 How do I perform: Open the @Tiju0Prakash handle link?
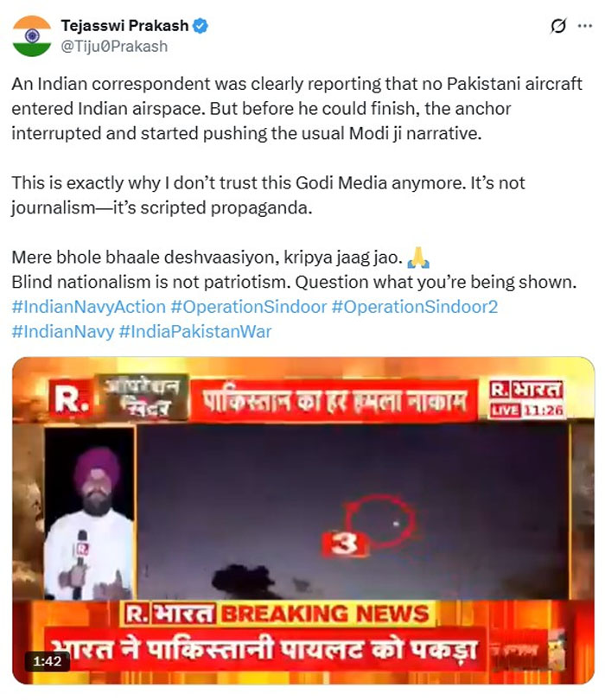pos(114,47)
